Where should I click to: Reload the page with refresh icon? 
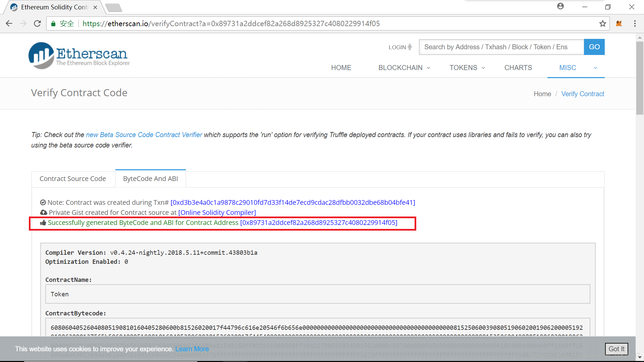click(x=37, y=23)
